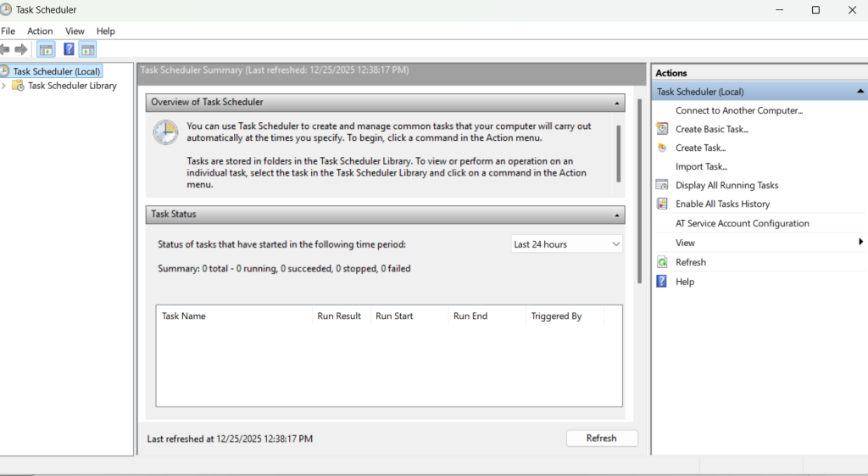This screenshot has width=868, height=476.
Task: Click AT Service Account Configuration action
Action: tap(743, 223)
